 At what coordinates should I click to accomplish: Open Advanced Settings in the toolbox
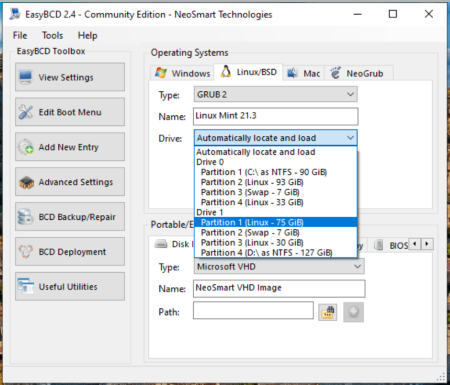[x=70, y=182]
